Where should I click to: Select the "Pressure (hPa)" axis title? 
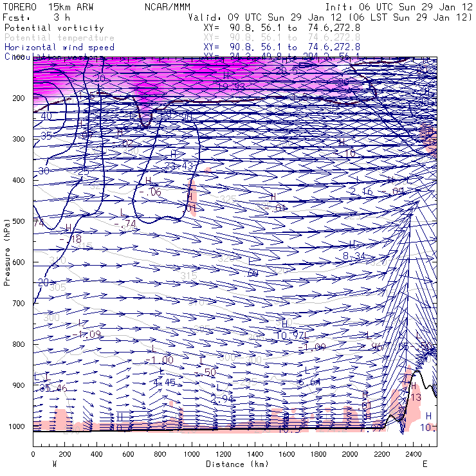7,252
